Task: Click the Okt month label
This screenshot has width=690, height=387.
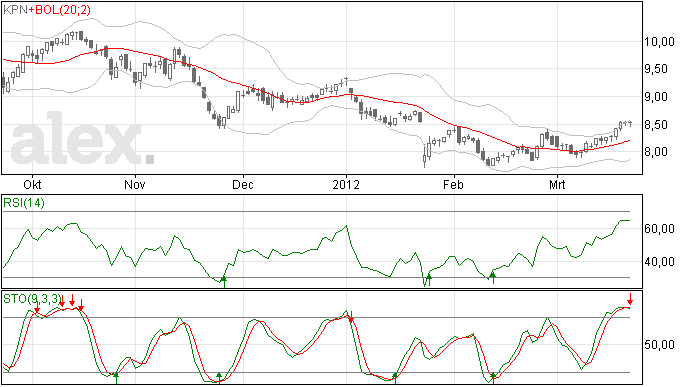Action: (x=32, y=184)
